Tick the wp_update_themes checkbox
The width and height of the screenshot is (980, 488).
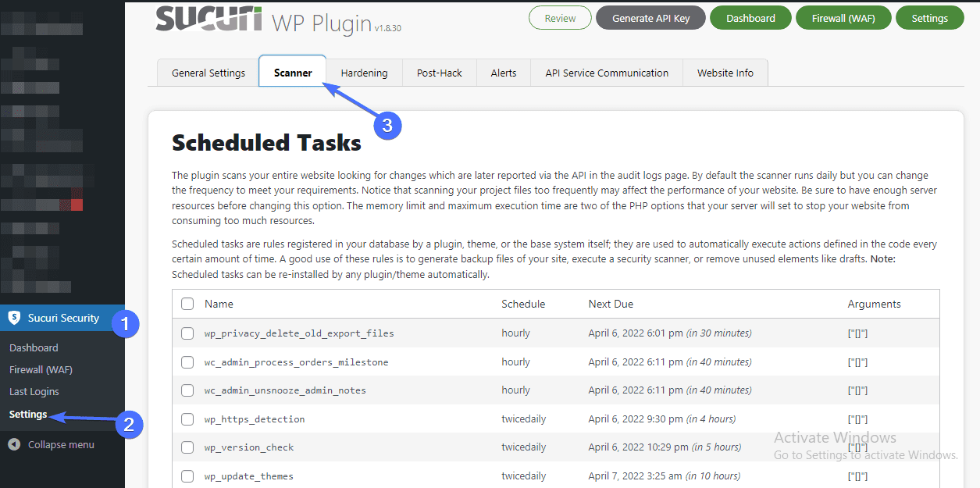pos(187,476)
